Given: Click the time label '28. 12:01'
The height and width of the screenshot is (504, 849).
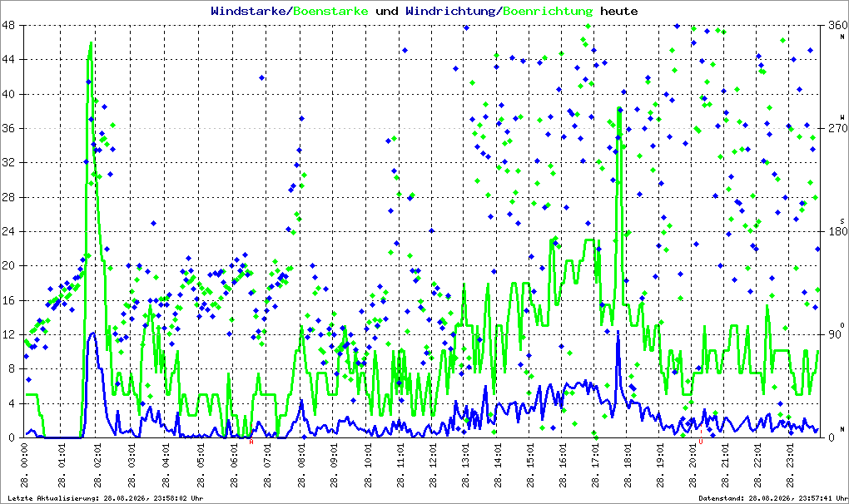Looking at the screenshot, I should pyautogui.click(x=434, y=465).
